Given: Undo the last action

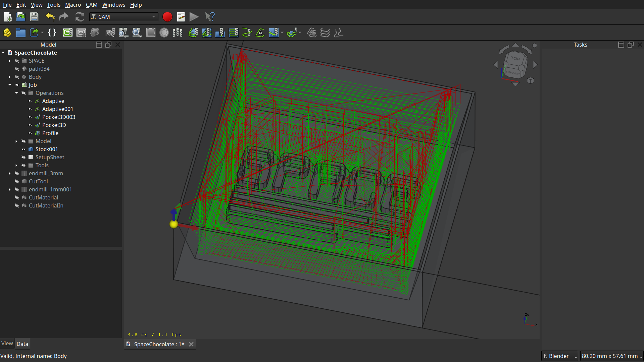Looking at the screenshot, I should (50, 17).
